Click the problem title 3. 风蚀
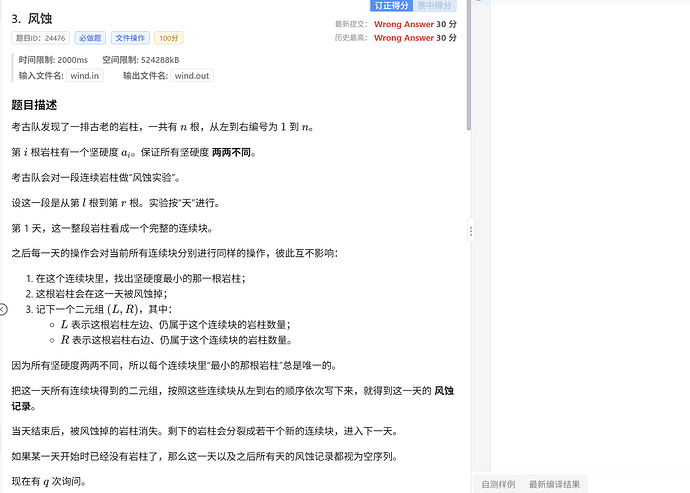The width and height of the screenshot is (690, 493). [x=32, y=18]
